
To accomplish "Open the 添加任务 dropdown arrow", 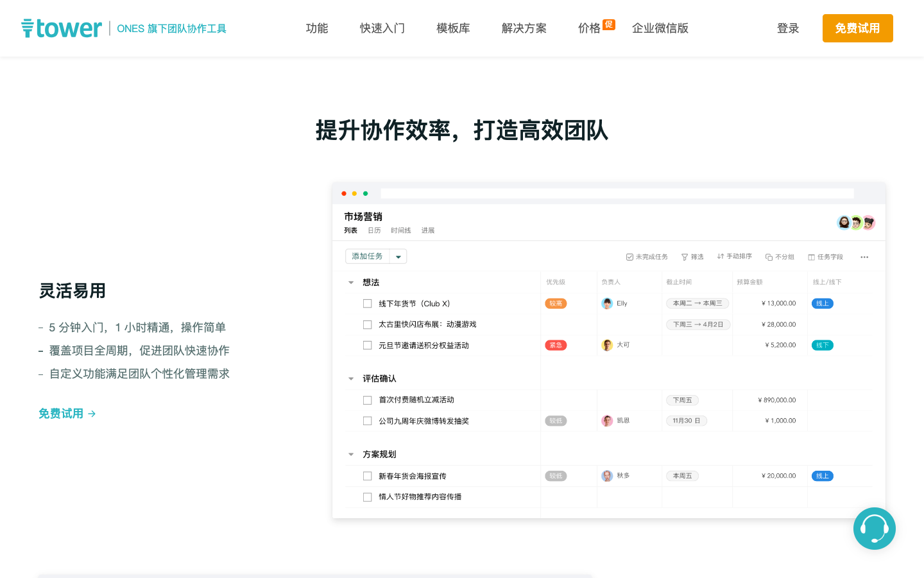I will (398, 257).
